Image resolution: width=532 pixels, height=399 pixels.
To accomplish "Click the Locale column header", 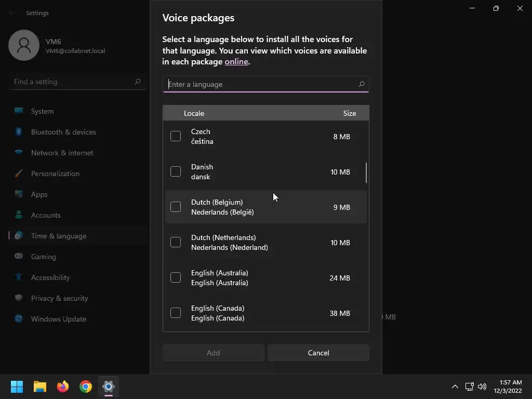I will tap(194, 113).
